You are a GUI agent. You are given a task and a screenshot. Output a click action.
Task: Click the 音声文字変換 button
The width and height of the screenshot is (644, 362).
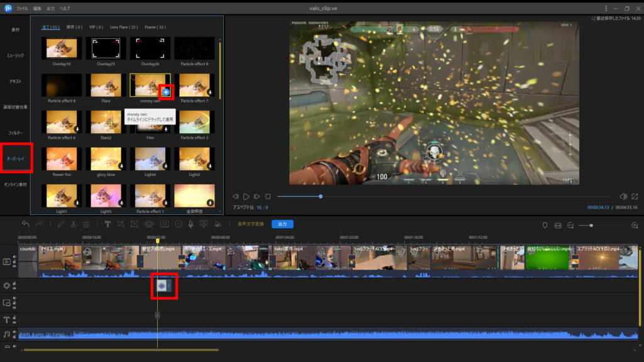pyautogui.click(x=250, y=224)
